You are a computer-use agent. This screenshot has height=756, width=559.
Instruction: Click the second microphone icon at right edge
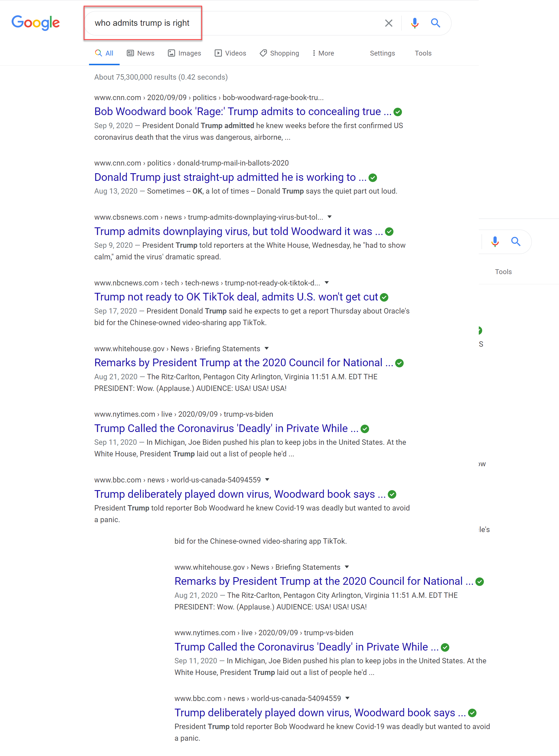coord(495,242)
